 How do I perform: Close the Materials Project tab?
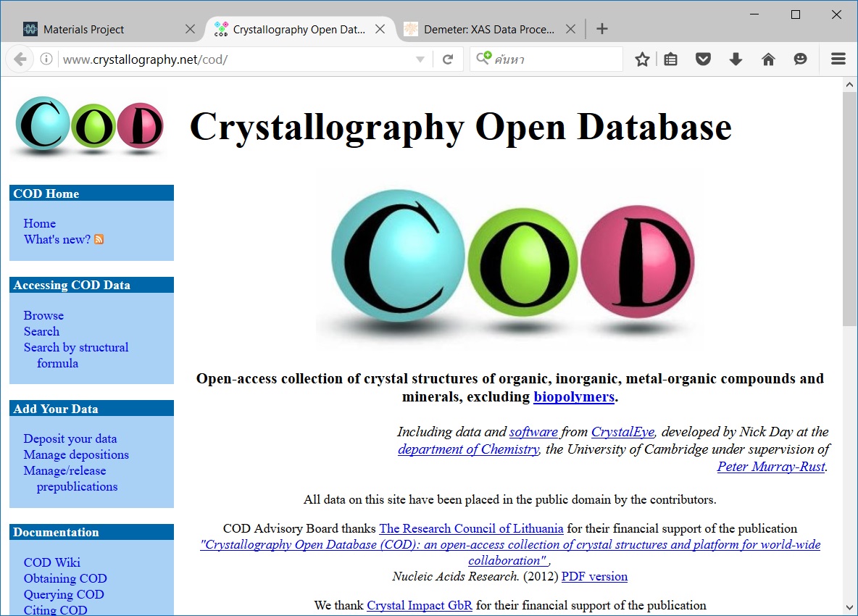click(x=190, y=29)
